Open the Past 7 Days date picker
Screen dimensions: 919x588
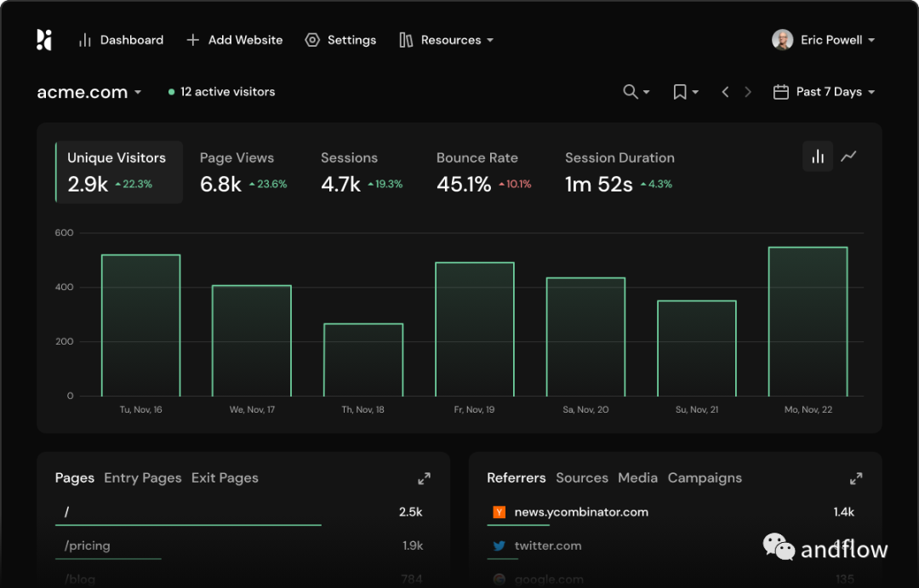[x=824, y=92]
